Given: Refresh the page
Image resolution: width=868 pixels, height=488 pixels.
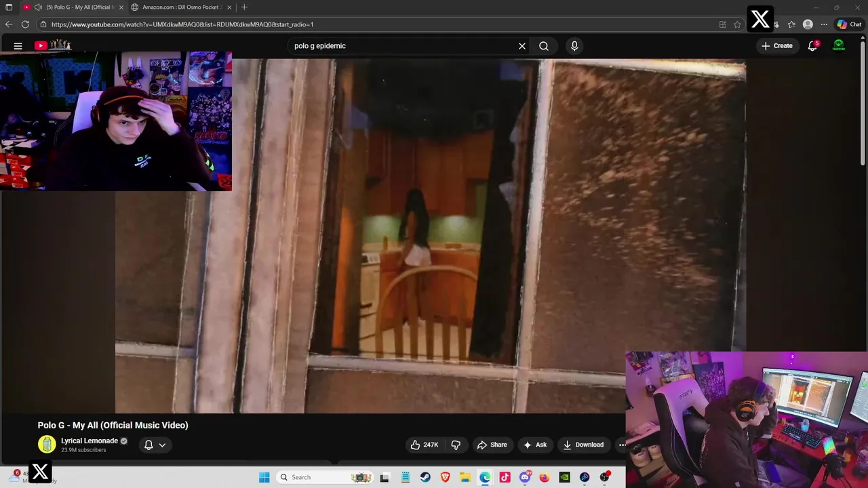Looking at the screenshot, I should coord(25,24).
